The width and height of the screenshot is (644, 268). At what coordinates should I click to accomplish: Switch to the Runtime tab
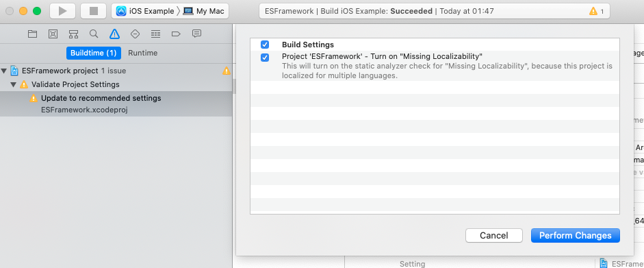pyautogui.click(x=142, y=53)
